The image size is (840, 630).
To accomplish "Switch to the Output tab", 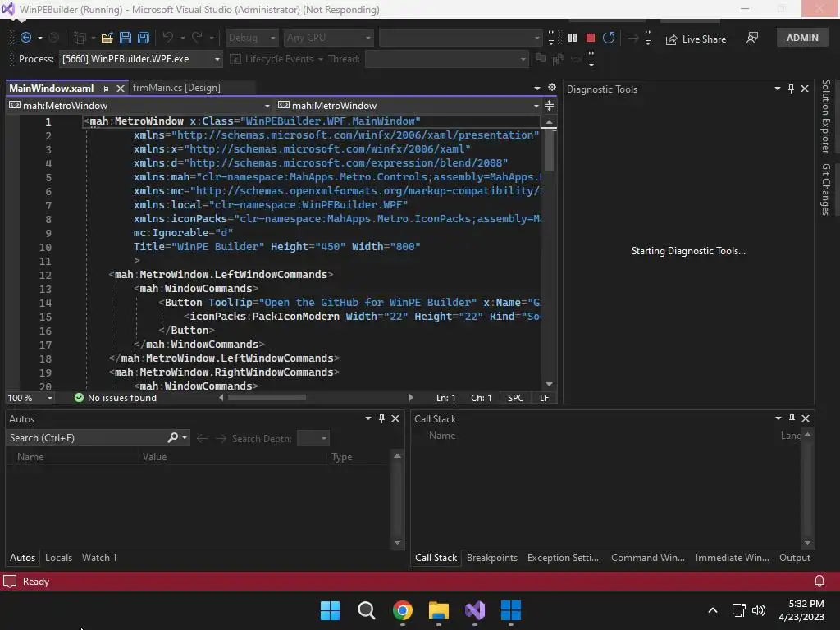I will (x=794, y=558).
